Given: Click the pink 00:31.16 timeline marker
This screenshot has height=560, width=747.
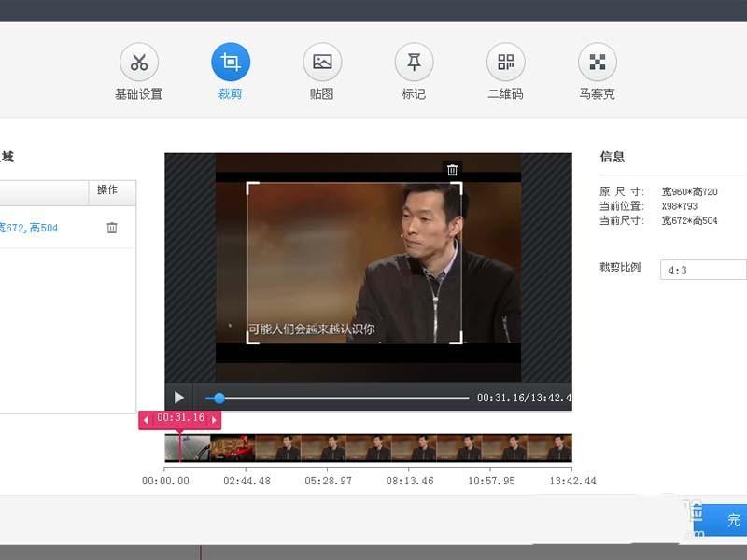Looking at the screenshot, I should pos(179,418).
